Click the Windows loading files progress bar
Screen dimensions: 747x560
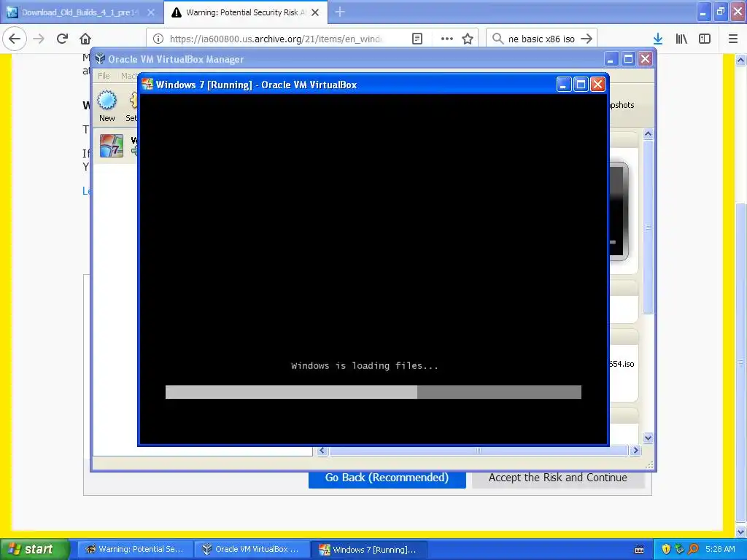click(x=373, y=392)
